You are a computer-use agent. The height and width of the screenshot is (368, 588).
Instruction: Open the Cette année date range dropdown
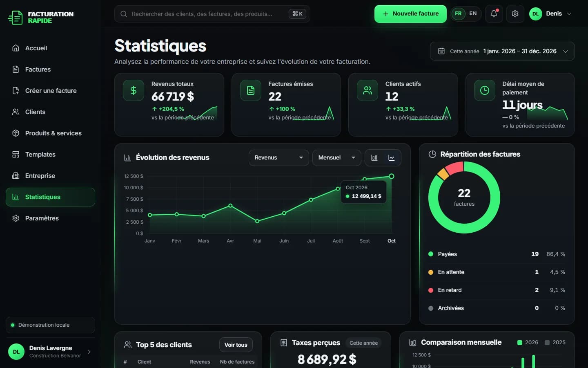[502, 51]
